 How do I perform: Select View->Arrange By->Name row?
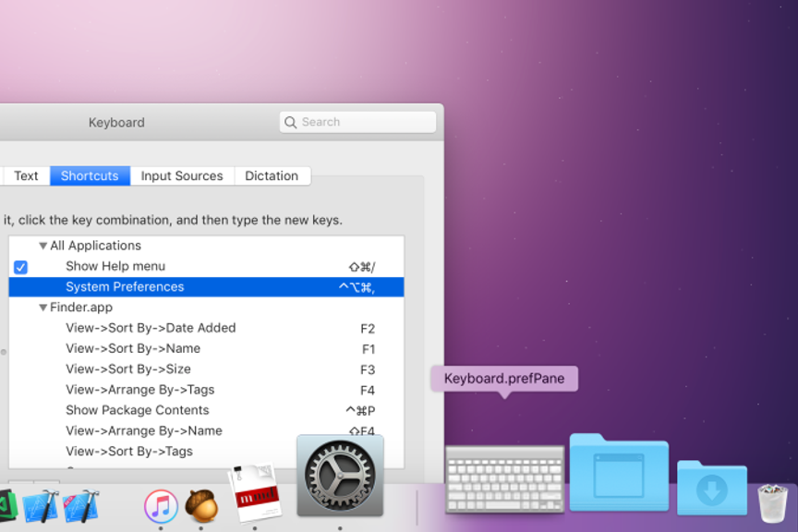(x=207, y=430)
